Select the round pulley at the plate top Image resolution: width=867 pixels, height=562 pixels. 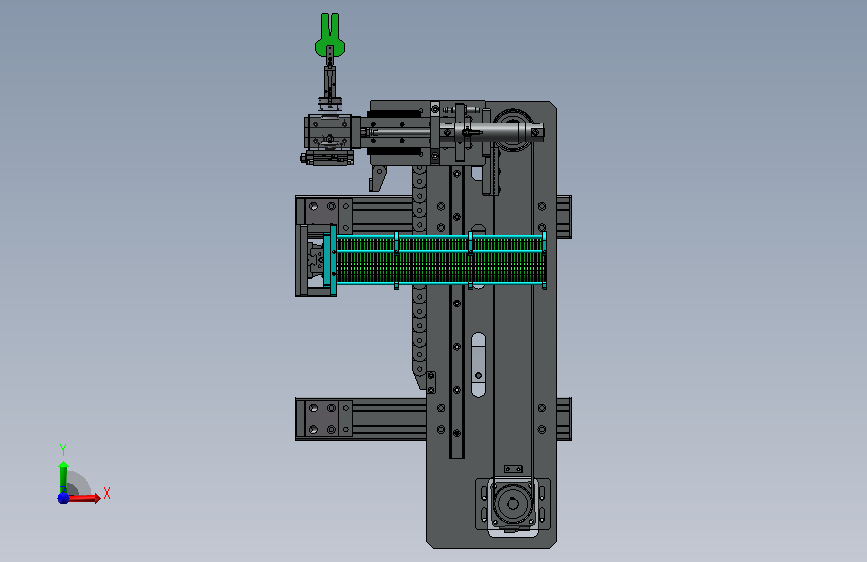click(x=513, y=128)
